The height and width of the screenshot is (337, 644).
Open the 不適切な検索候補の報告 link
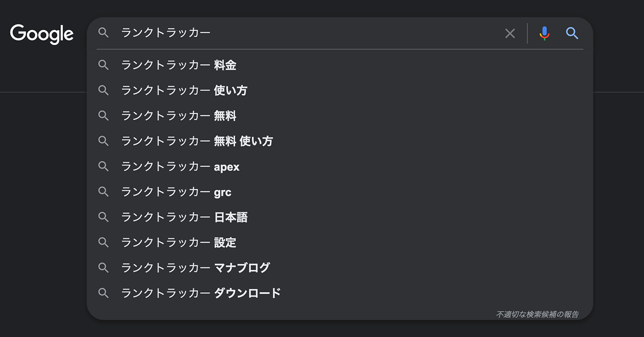[x=537, y=314]
